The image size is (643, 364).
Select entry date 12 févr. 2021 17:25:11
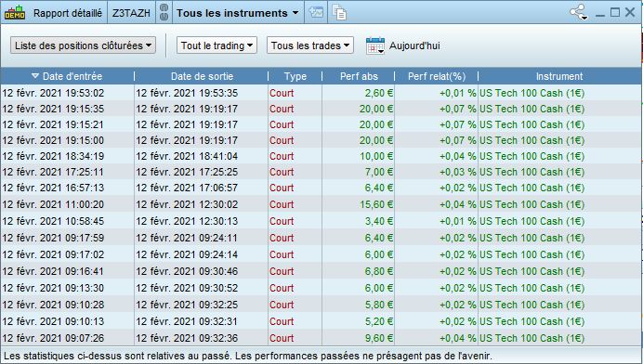click(53, 172)
